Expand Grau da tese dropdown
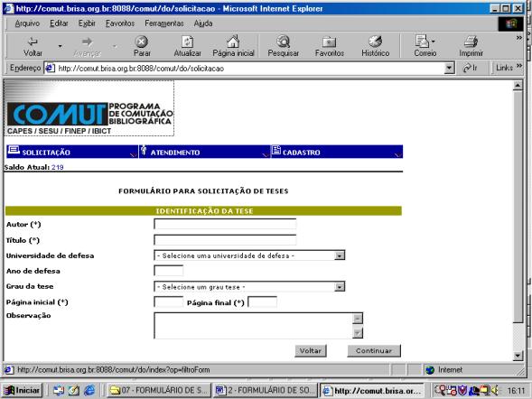The height and width of the screenshot is (399, 532). click(340, 287)
